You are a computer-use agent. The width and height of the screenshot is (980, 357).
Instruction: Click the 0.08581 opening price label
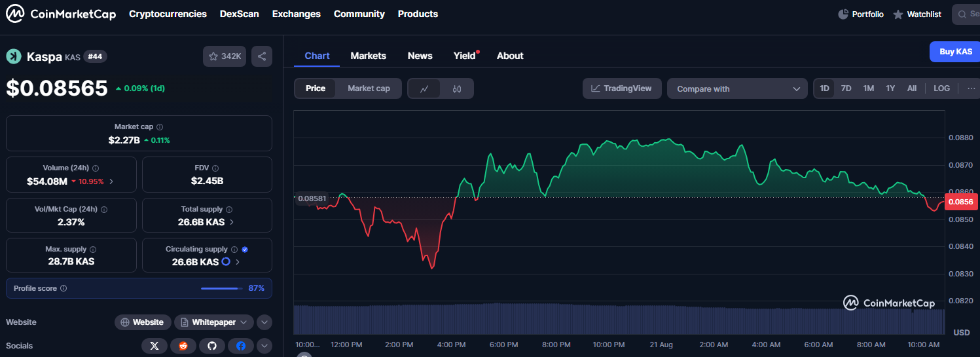point(312,198)
